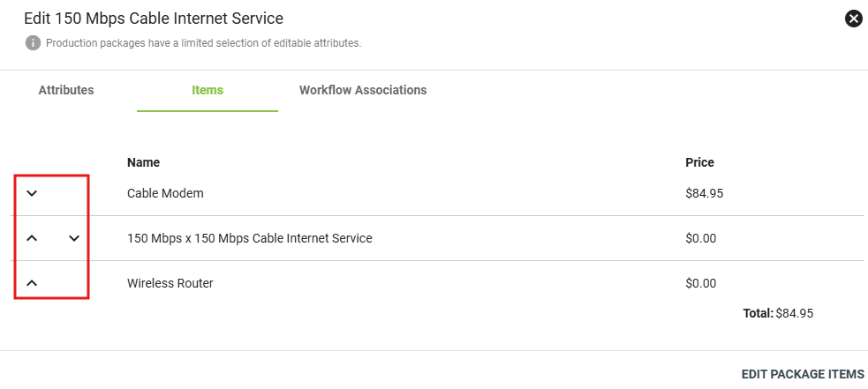Move Wireless Router up with chevron arrow
868x389 pixels.
(x=32, y=283)
